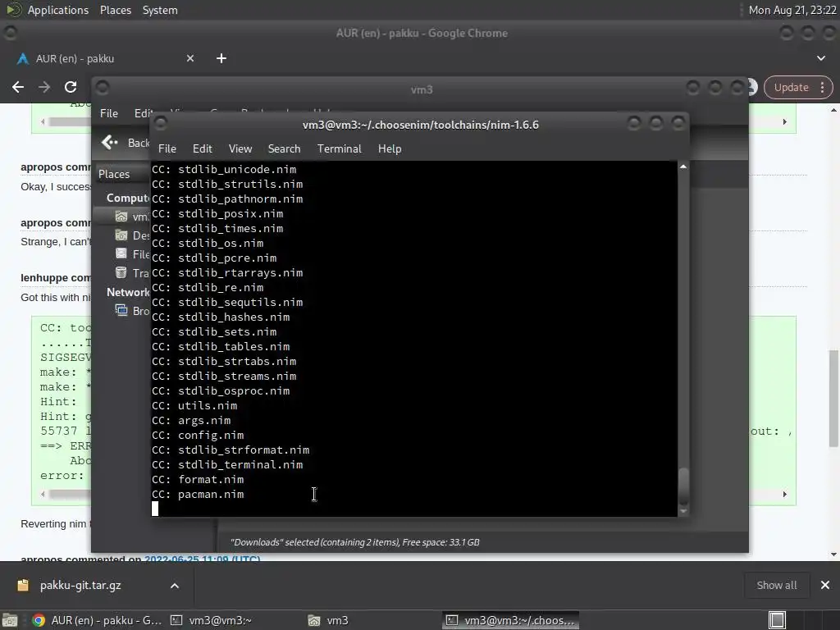Viewport: 840px width, 630px height.
Task: Switch to vm3 file manager taskbar item
Action: [x=328, y=620]
